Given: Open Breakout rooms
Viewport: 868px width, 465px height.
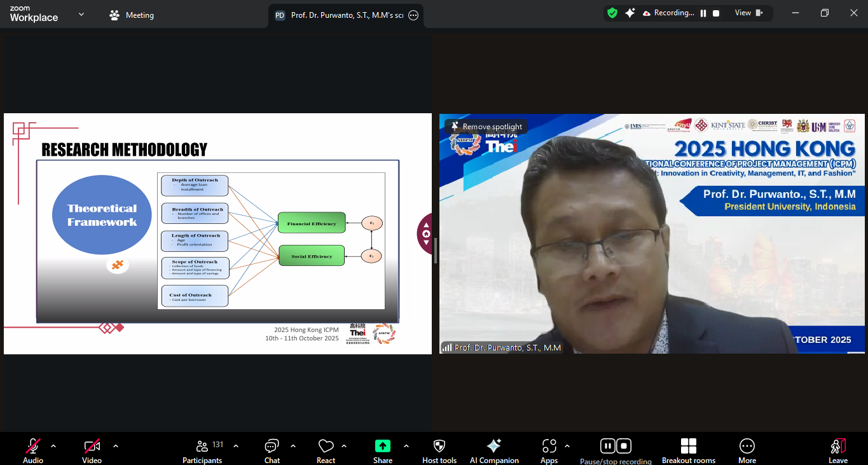Looking at the screenshot, I should pos(688,447).
